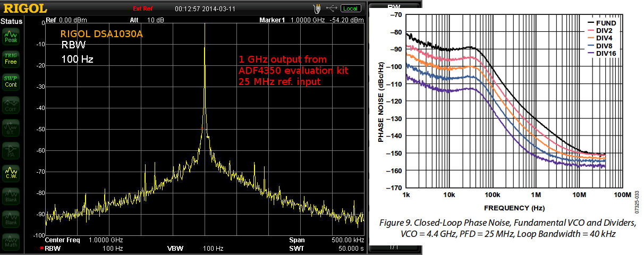Click the dimmed Corr status icon
This screenshot has width=644, height=255.
pyautogui.click(x=11, y=104)
